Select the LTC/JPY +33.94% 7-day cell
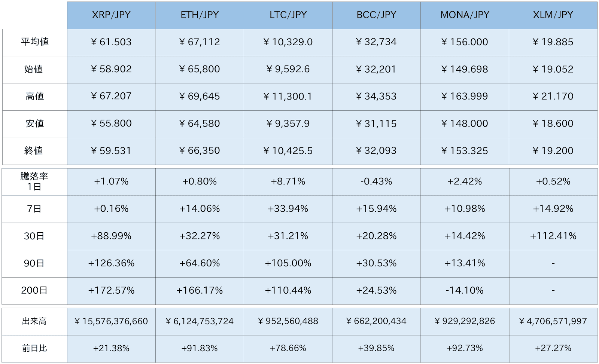This screenshot has width=599, height=364. (288, 209)
